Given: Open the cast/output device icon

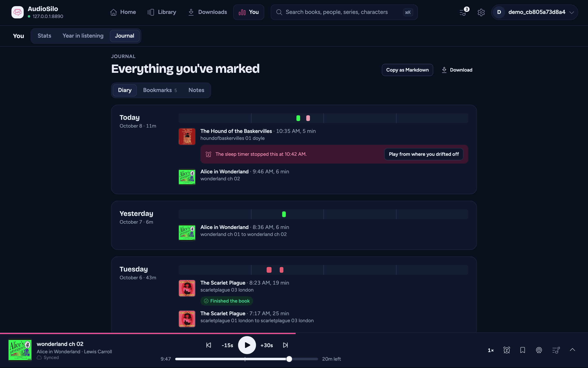Looking at the screenshot, I should pyautogui.click(x=539, y=350).
